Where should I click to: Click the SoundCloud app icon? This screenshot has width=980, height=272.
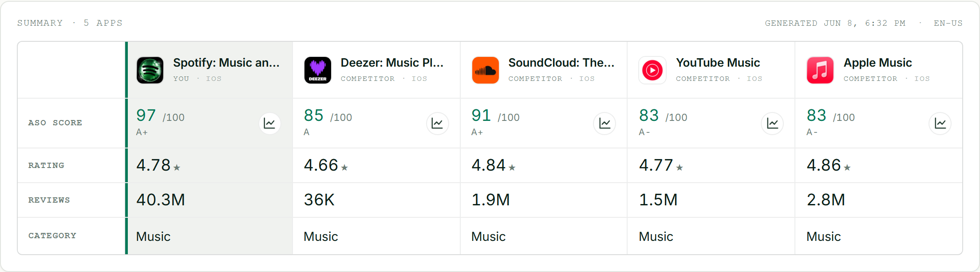tap(485, 70)
